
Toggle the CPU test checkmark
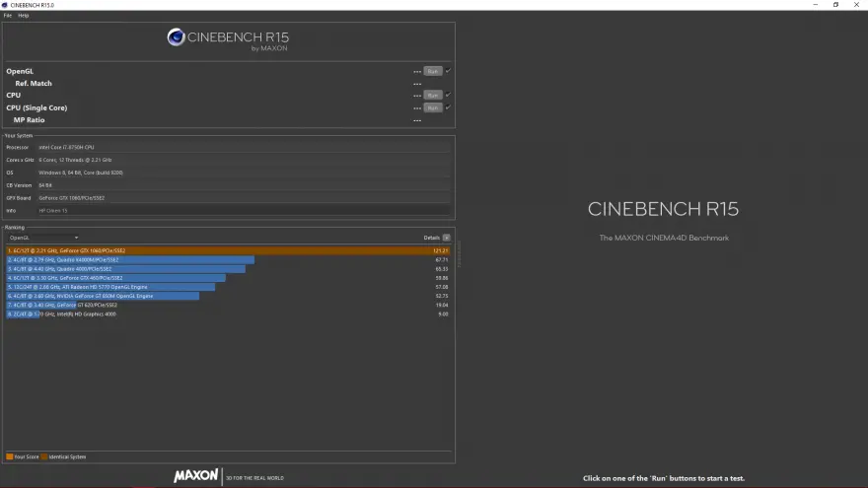tap(448, 95)
